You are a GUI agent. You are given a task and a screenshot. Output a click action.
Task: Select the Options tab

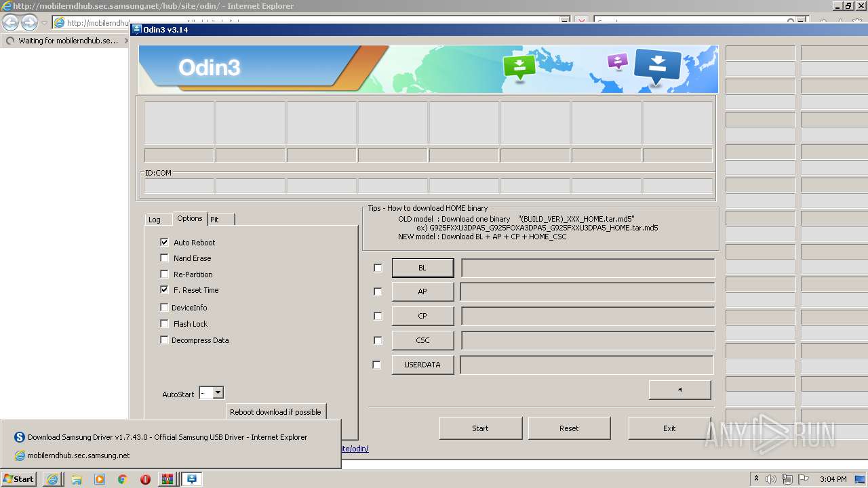point(190,218)
